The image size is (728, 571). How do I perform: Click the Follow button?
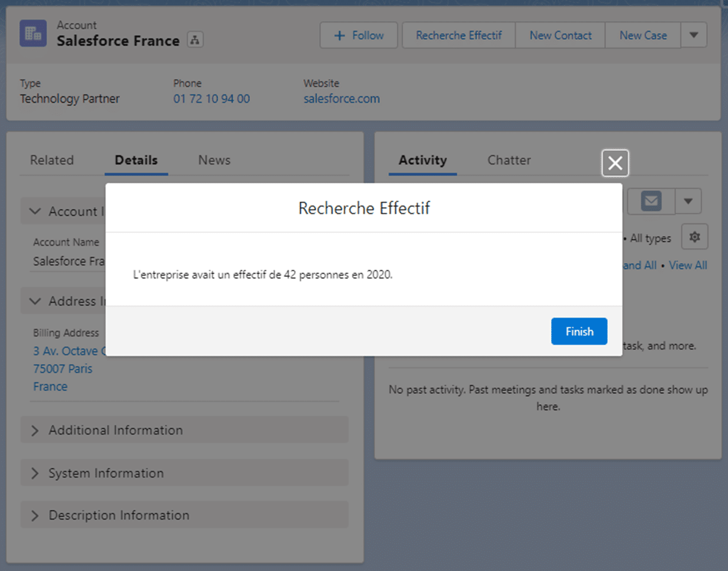tap(359, 36)
